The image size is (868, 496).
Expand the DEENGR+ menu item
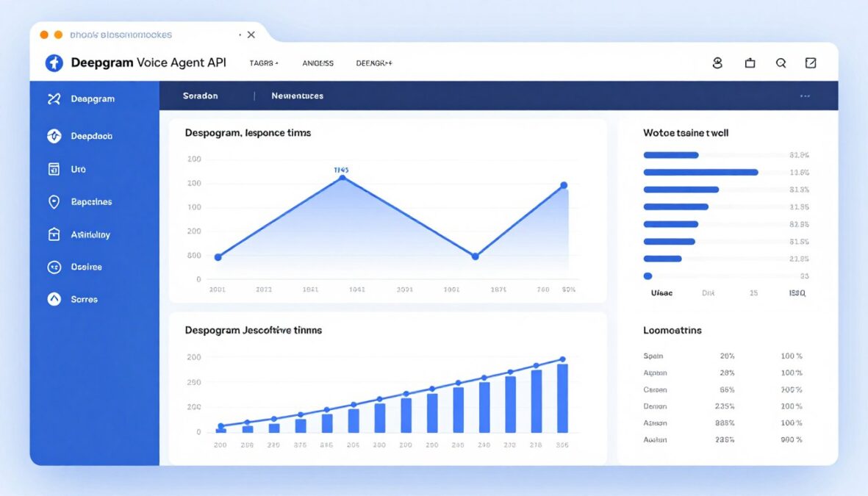(374, 63)
